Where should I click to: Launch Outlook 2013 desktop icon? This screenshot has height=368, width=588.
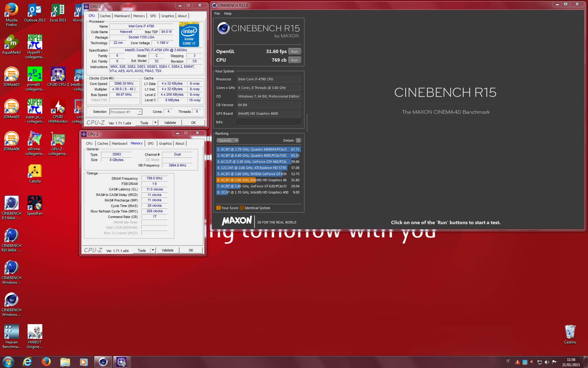[x=35, y=13]
